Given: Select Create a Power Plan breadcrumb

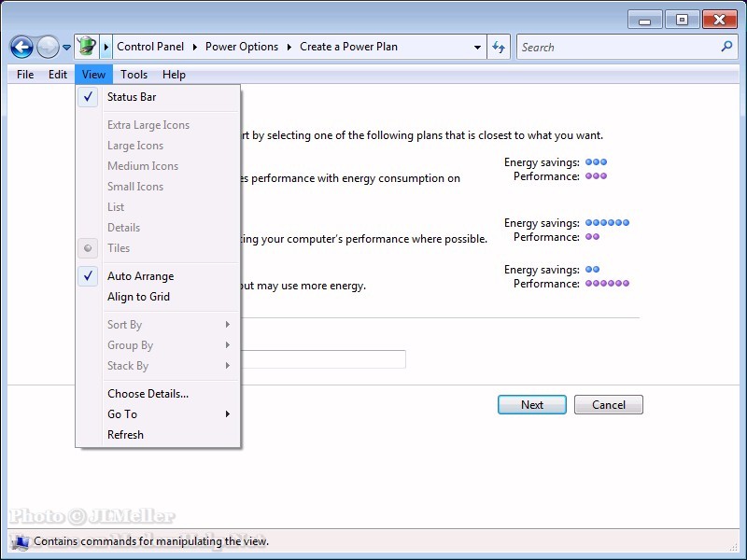Looking at the screenshot, I should click(x=348, y=47).
